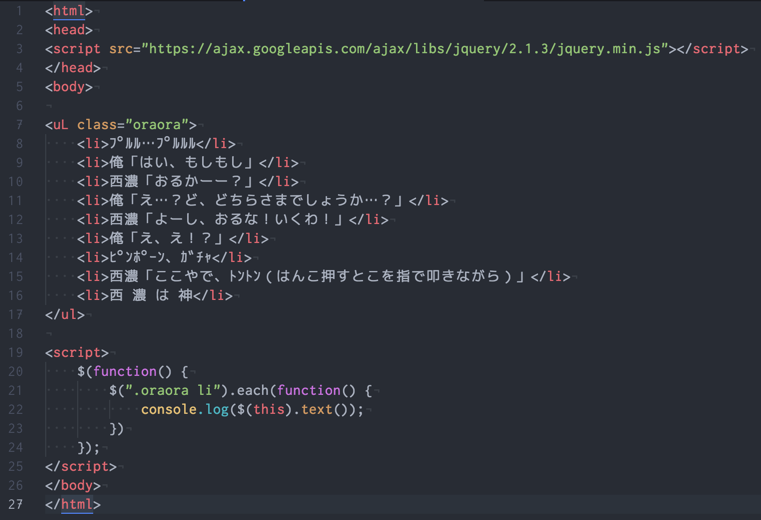Click the closing ul tag
761x520 pixels.
click(65, 314)
